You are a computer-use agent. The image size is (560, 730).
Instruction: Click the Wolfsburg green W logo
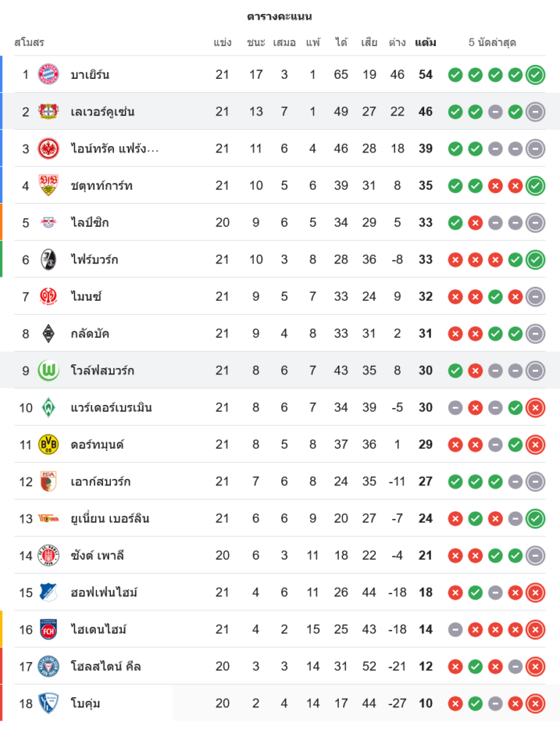(48, 371)
